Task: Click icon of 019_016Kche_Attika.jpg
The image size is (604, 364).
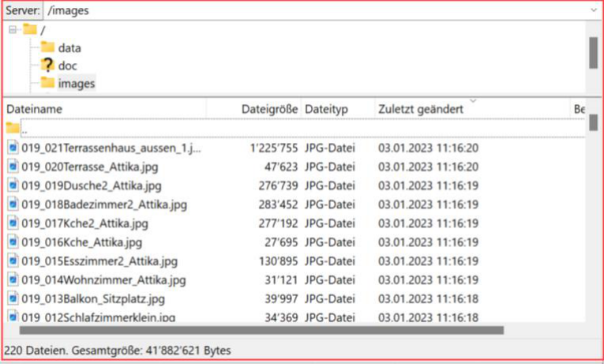Action: pyautogui.click(x=13, y=242)
